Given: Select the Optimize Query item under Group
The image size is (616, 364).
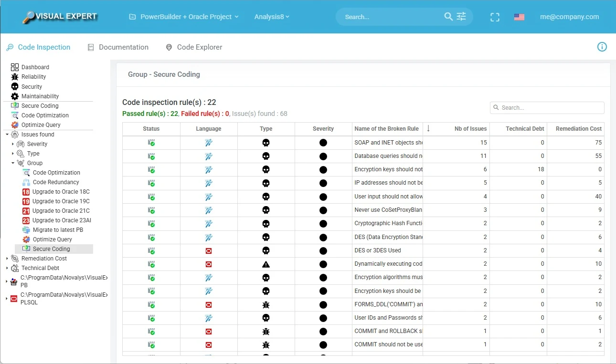Looking at the screenshot, I should coord(52,239).
